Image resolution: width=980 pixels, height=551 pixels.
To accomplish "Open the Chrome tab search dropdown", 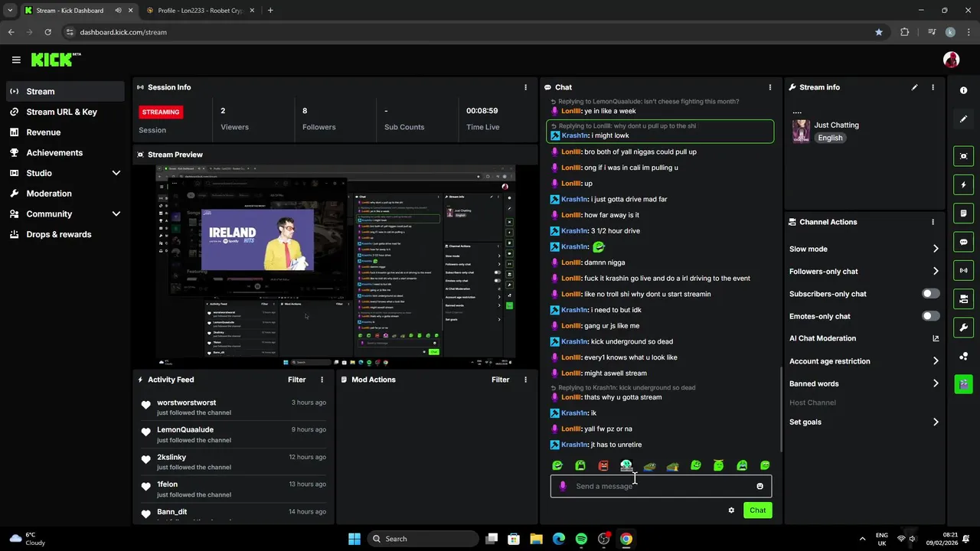I will tap(10, 11).
